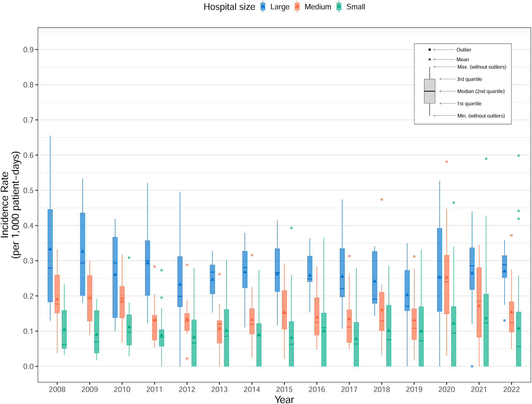This screenshot has height=404, width=532.
Task: Click the Mean triangle symbol in the key
Action: tap(429, 59)
